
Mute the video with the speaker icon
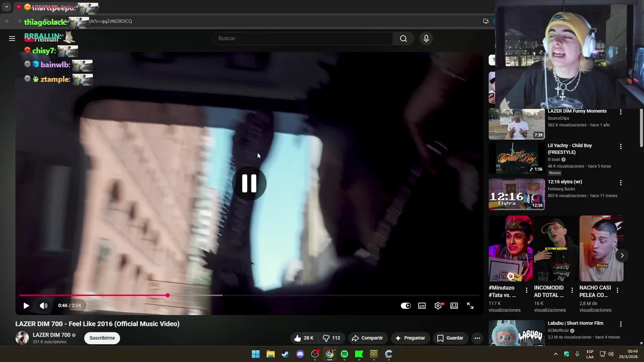point(44,305)
